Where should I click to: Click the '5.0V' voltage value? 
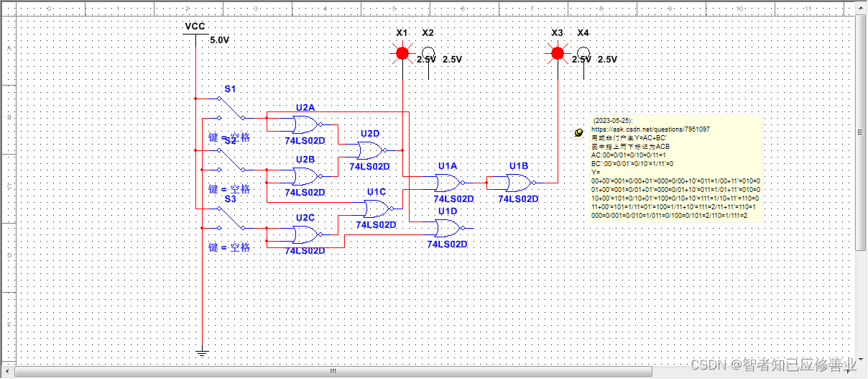[x=220, y=40]
